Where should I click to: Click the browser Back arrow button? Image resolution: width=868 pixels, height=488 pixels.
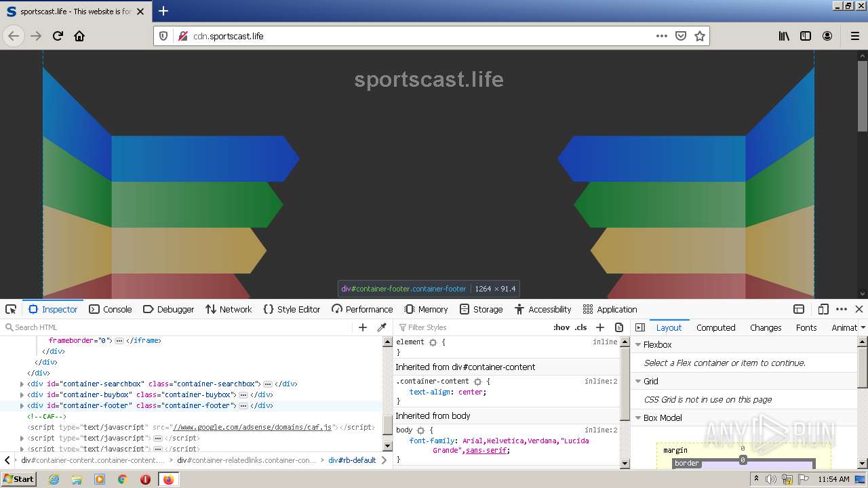[14, 36]
